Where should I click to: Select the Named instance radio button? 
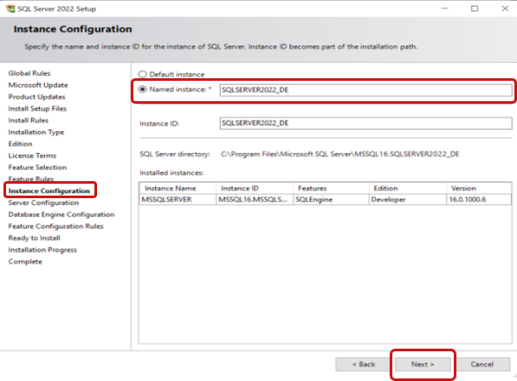click(143, 89)
